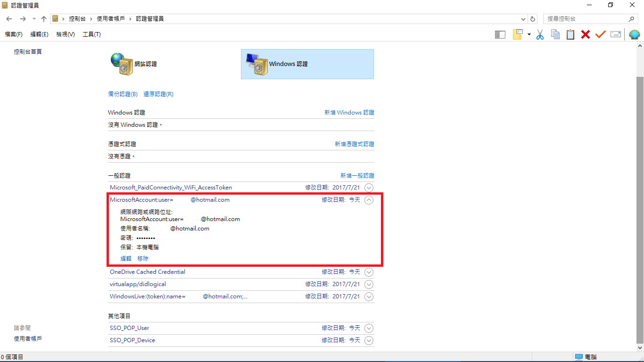The width and height of the screenshot is (644, 362).
Task: Expand WindowsLive token credential chevron
Action: 369,296
